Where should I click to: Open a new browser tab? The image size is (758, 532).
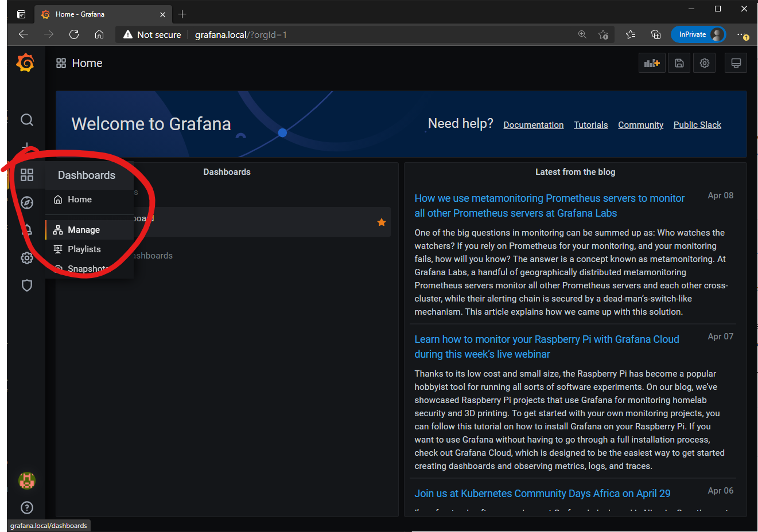182,14
